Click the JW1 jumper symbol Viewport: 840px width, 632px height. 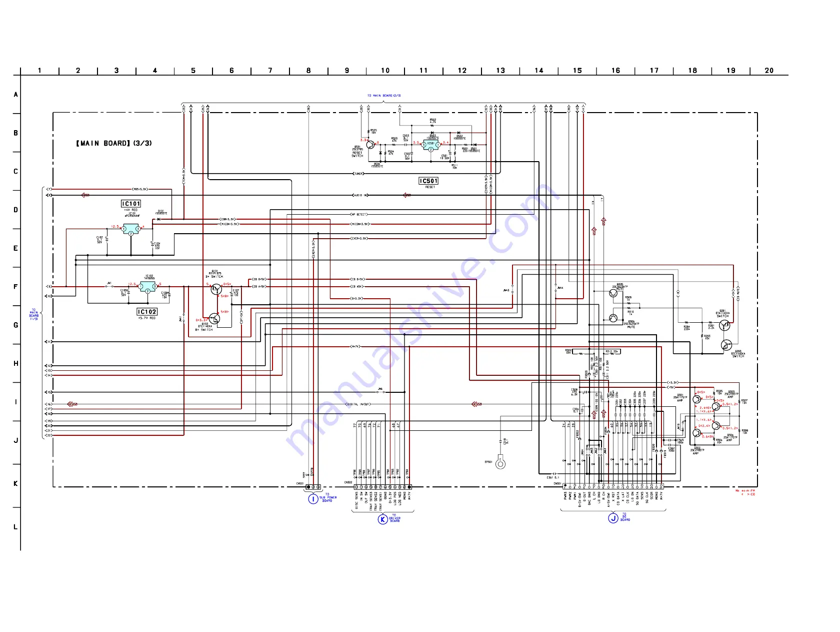tap(109, 286)
